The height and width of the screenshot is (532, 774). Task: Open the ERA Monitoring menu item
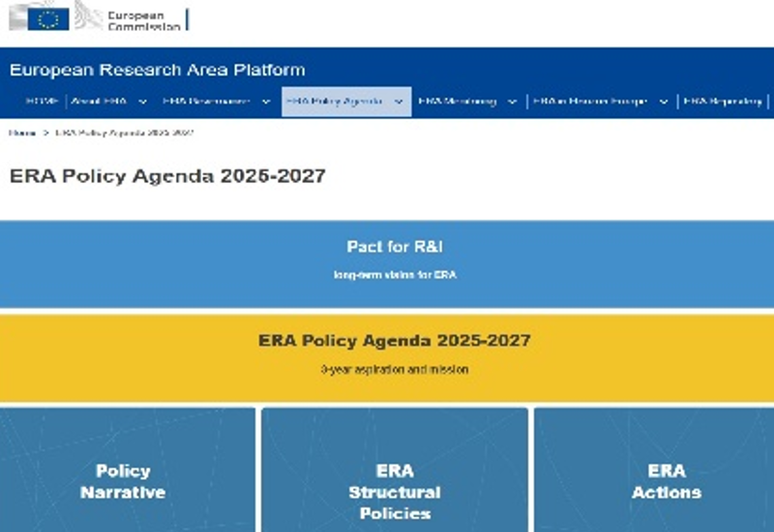[458, 102]
